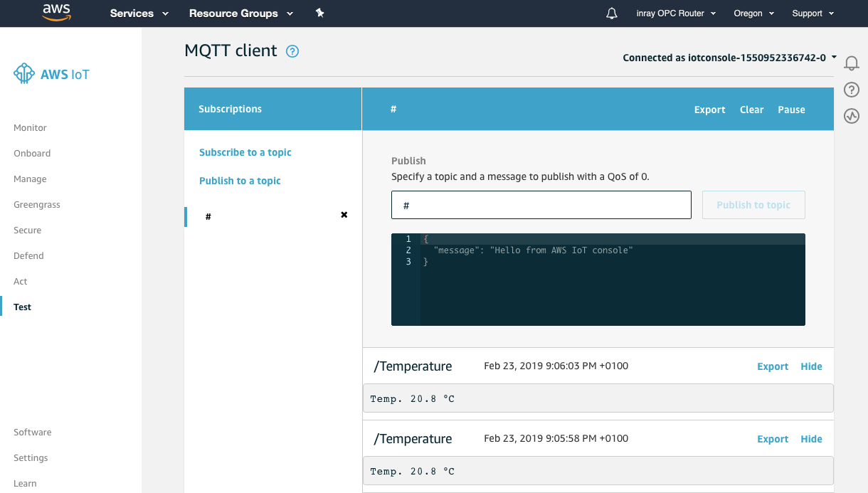
Task: Hide the 9:06:03 PM Temperature message
Action: [811, 366]
